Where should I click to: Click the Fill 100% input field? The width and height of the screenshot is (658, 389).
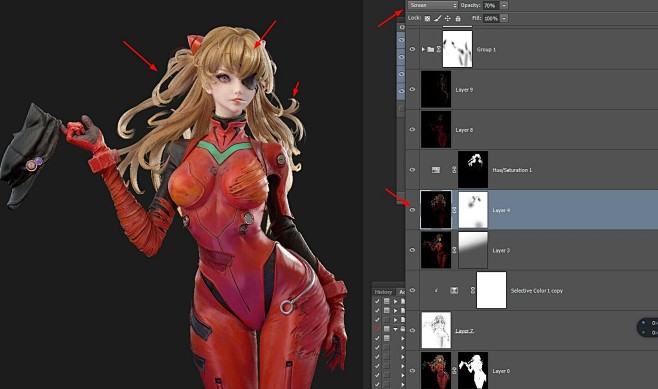pyautogui.click(x=491, y=18)
